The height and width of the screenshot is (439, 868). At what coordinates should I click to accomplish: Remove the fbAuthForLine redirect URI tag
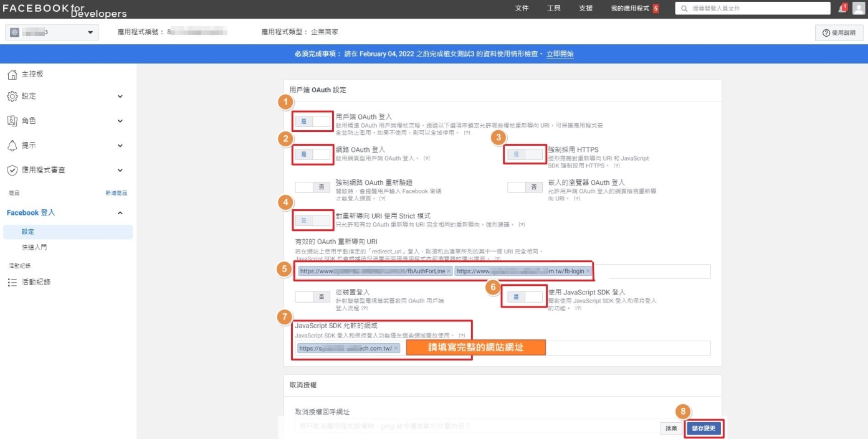[449, 271]
